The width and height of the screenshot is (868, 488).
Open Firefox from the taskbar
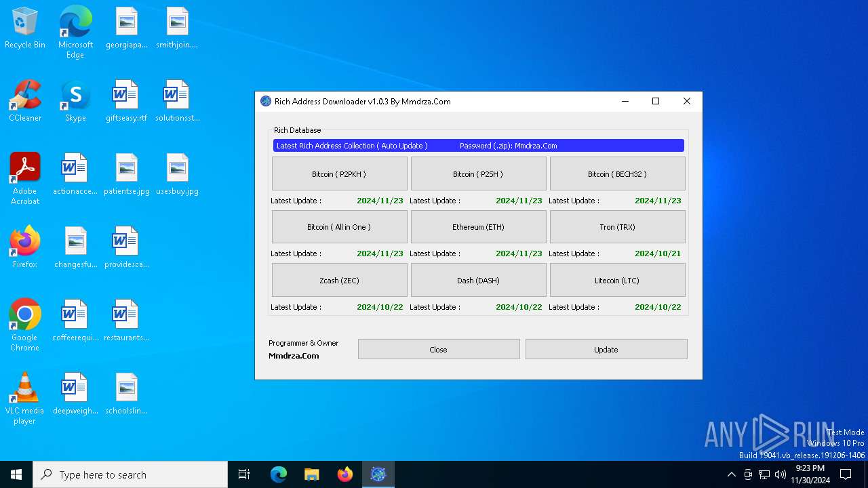pos(345,474)
